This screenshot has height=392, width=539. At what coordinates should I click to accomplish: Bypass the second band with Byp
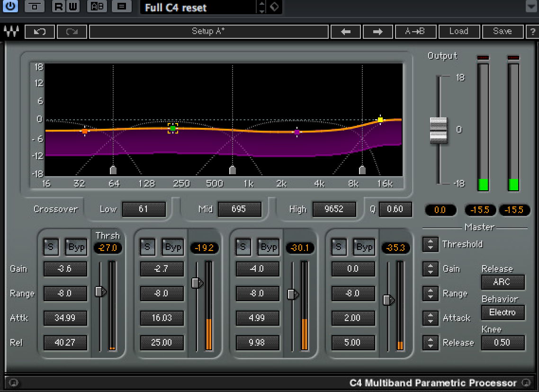(x=173, y=247)
